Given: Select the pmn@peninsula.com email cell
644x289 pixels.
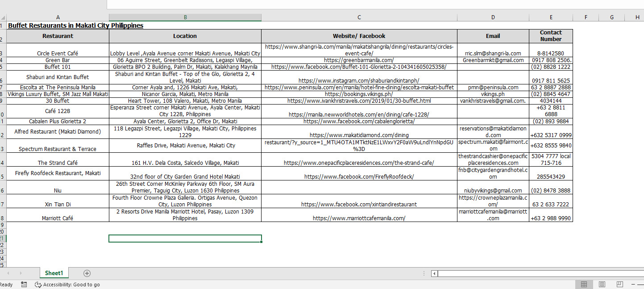Looking at the screenshot, I should pos(493,88).
